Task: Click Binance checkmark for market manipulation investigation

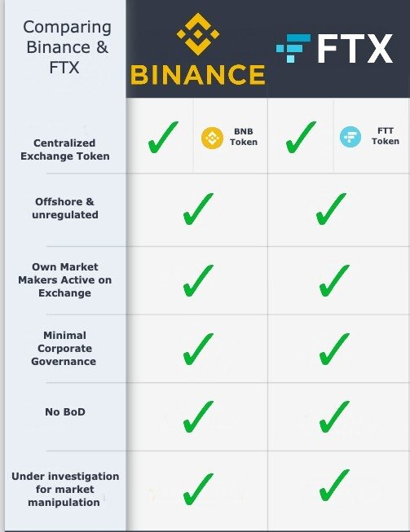Action: [198, 489]
